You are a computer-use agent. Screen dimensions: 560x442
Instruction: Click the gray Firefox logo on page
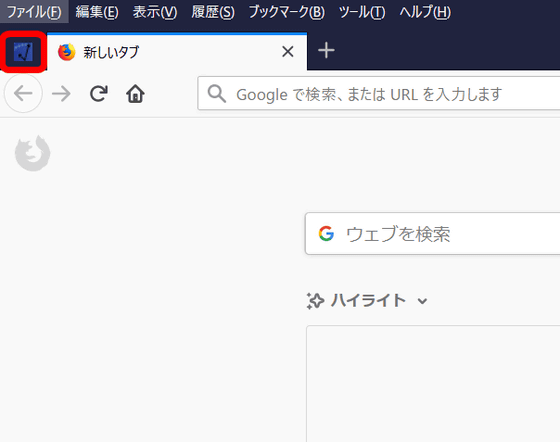(x=32, y=153)
